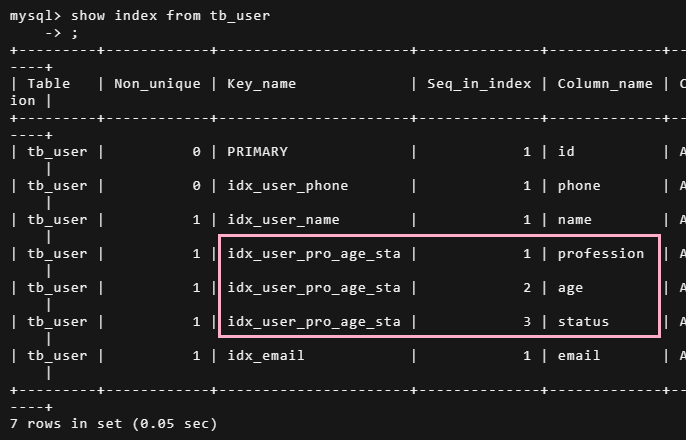
Task: Select the 'status' column name cell
Action: coord(583,322)
